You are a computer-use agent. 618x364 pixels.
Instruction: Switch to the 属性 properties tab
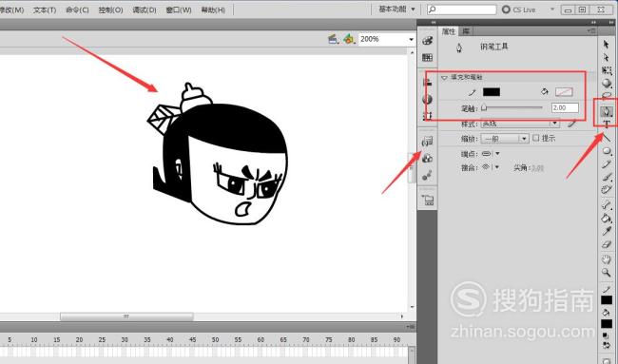(449, 31)
